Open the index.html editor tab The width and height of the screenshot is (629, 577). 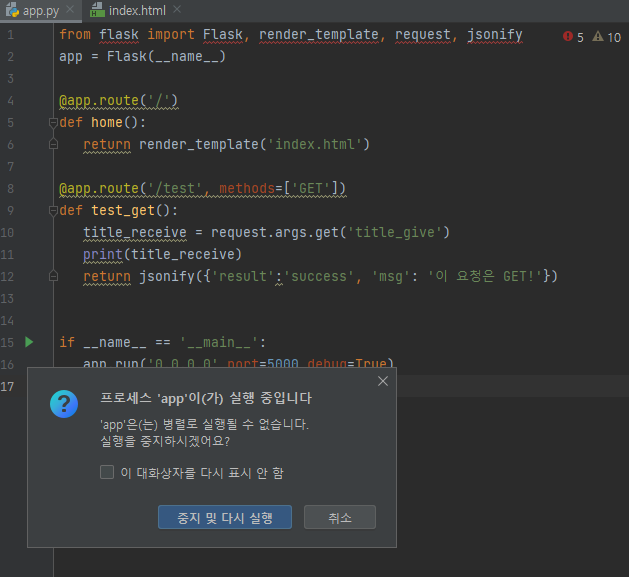click(137, 11)
